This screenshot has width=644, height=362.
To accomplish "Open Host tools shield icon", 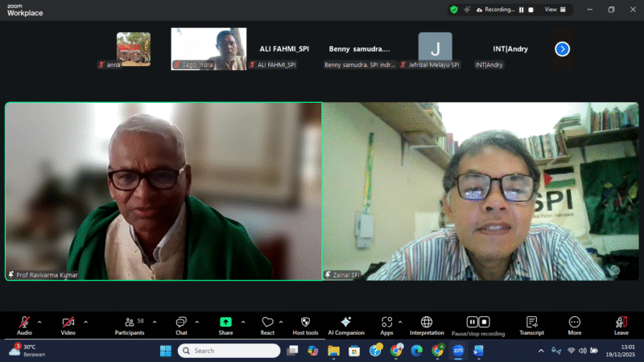I will coord(306,323).
